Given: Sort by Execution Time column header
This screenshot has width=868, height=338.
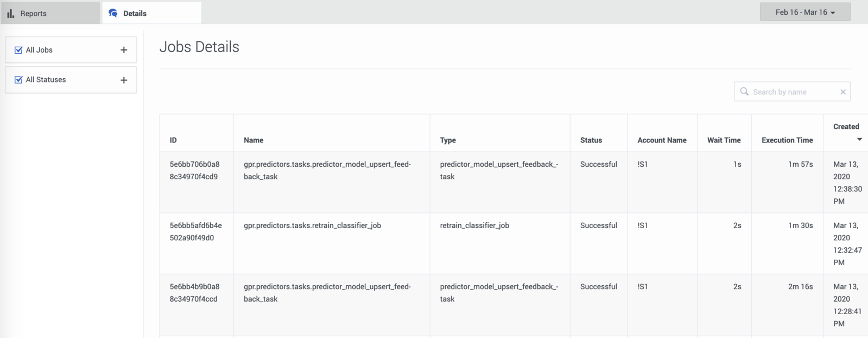Looking at the screenshot, I should (x=787, y=140).
